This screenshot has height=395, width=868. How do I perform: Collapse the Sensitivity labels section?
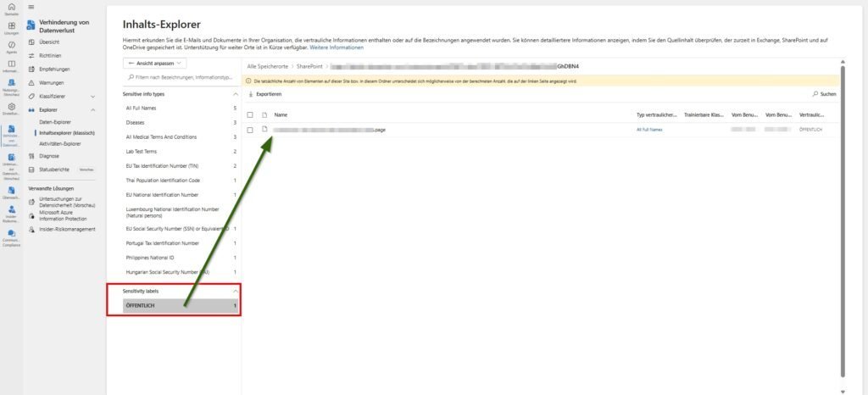click(x=235, y=291)
